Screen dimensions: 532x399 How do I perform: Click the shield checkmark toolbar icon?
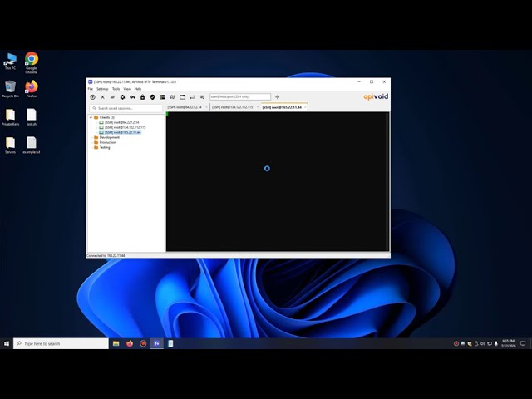(152, 97)
